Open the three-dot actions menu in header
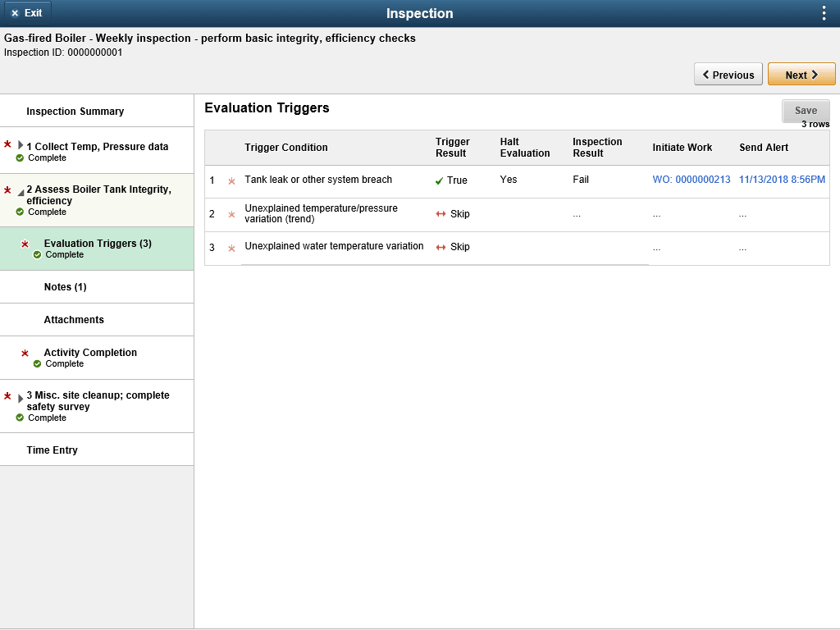 tap(824, 13)
